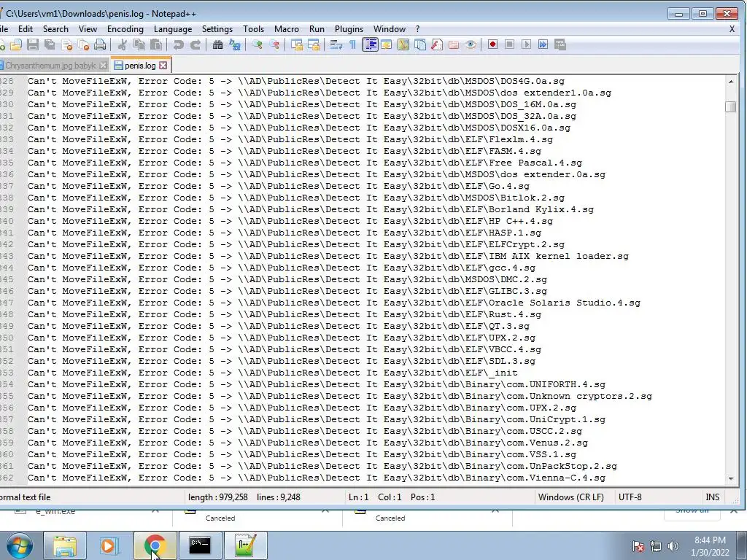Save the current recorded macro icon

point(560,44)
